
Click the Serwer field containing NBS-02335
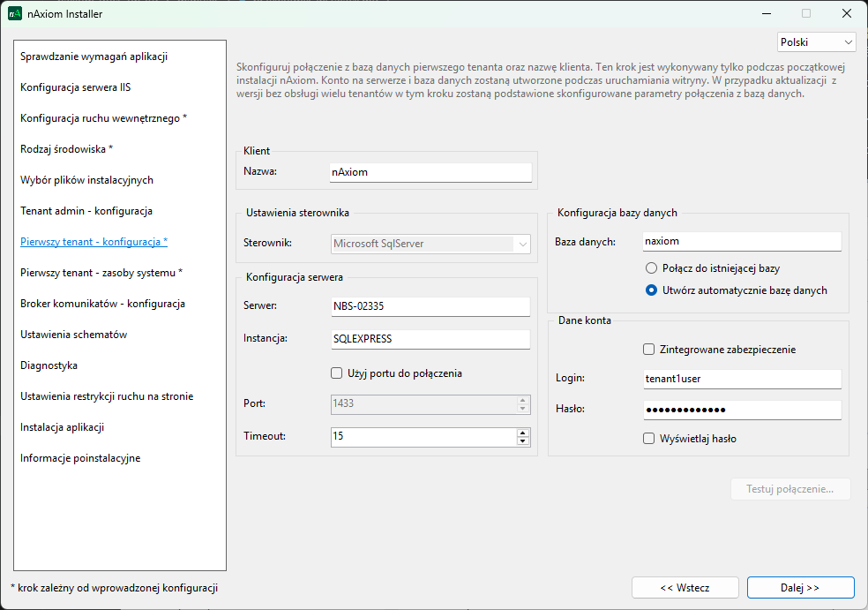pos(430,306)
